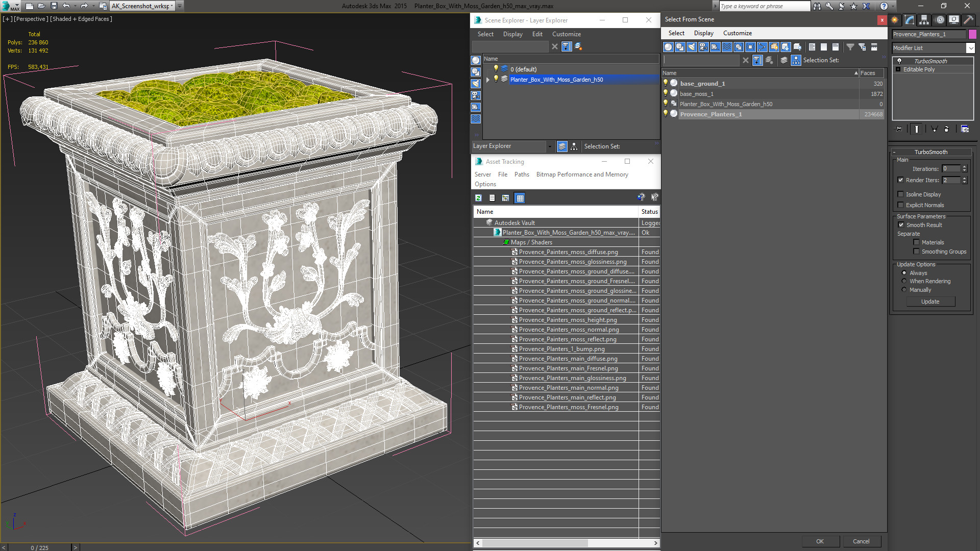Image resolution: width=980 pixels, height=551 pixels.
Task: Toggle Render Iters checkbox
Action: (900, 180)
